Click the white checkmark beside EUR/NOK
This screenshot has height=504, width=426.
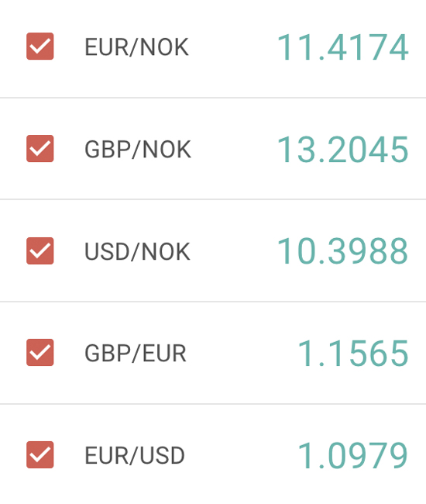tap(40, 46)
